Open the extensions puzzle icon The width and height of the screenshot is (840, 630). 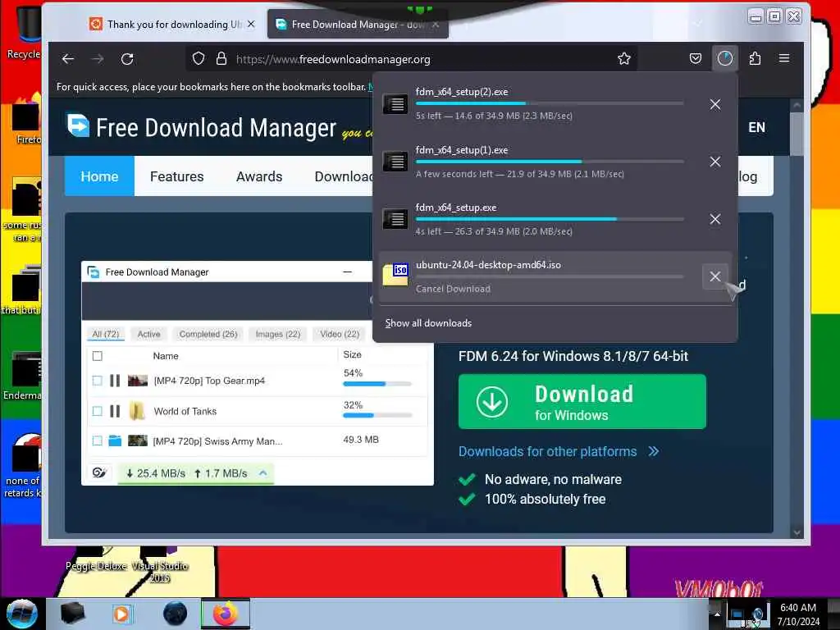[x=755, y=58]
